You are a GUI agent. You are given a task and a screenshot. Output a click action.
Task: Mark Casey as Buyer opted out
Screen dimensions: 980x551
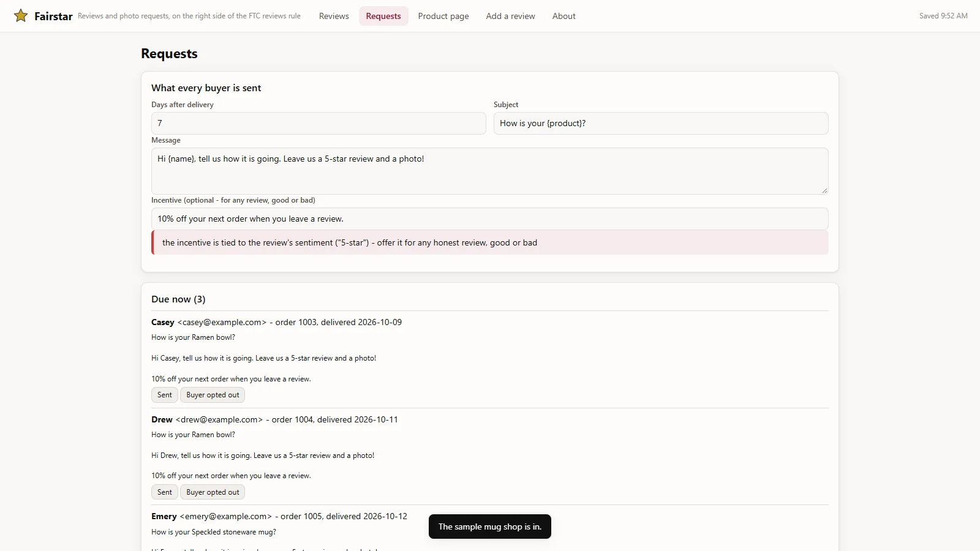[213, 395]
